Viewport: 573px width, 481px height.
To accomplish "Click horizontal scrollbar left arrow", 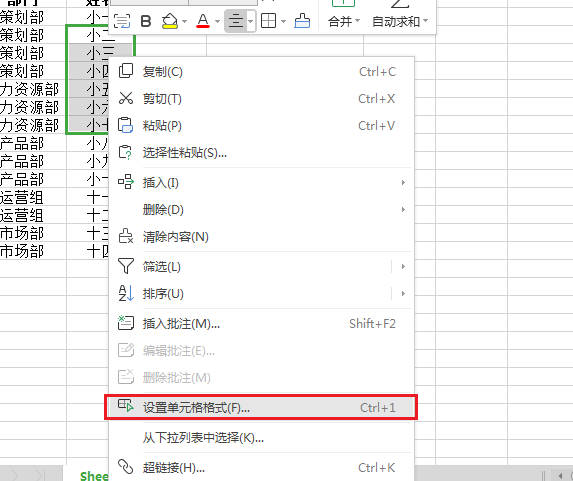I will click(560, 475).
